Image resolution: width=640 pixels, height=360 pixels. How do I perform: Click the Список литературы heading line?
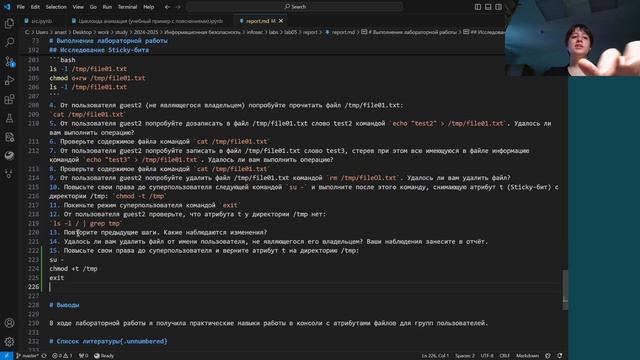(108, 341)
